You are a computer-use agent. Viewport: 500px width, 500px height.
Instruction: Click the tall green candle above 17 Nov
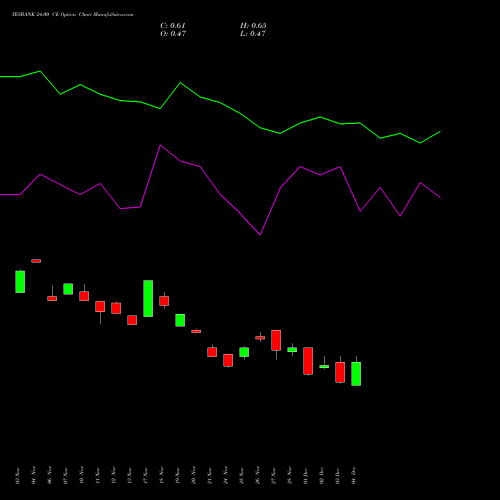coord(148,298)
